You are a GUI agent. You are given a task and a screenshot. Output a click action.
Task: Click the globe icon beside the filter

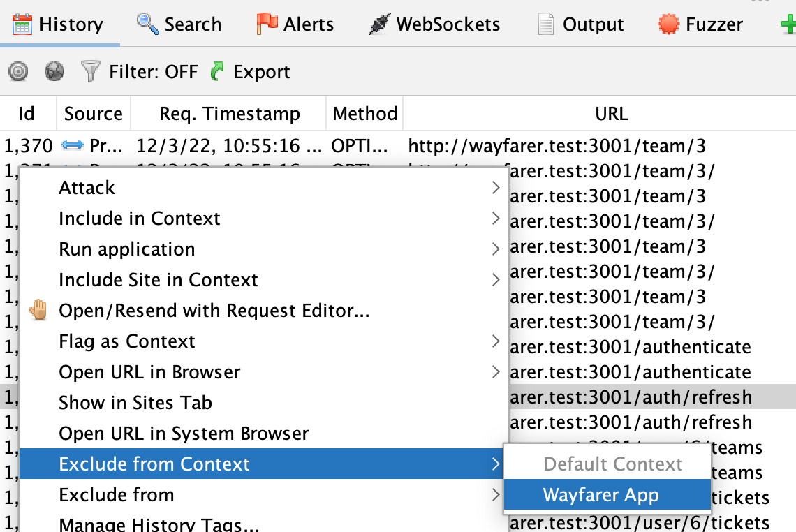tap(54, 72)
